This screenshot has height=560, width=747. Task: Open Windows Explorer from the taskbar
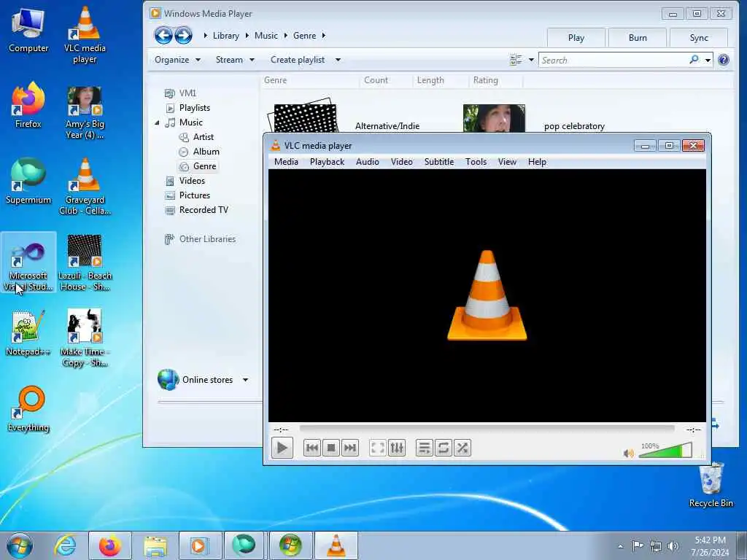pos(155,545)
